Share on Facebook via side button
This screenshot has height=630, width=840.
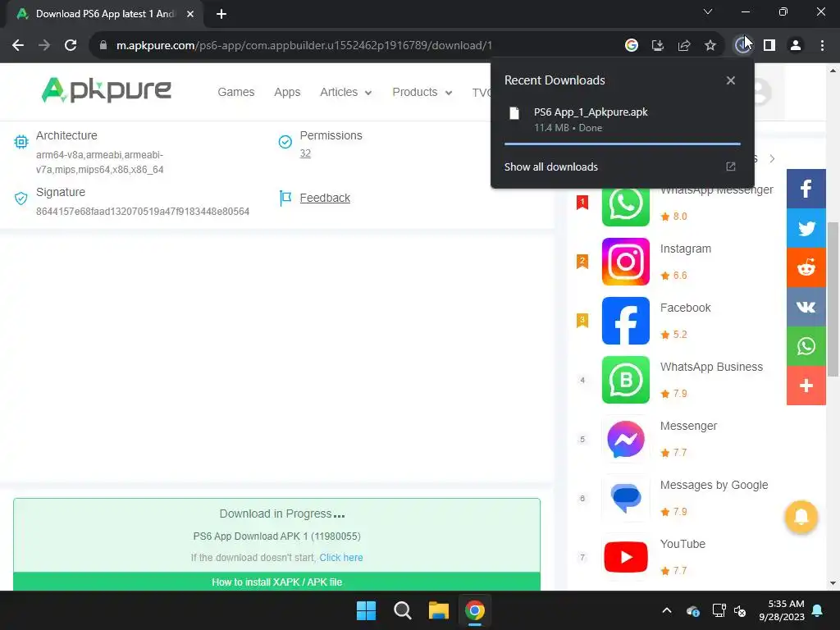[806, 189]
